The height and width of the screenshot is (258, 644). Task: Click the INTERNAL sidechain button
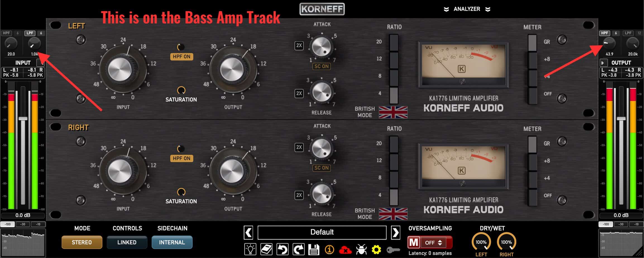[x=172, y=242]
